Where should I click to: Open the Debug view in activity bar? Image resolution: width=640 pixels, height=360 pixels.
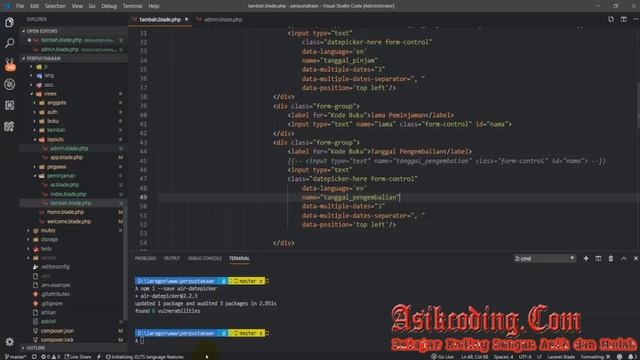pyautogui.click(x=9, y=84)
